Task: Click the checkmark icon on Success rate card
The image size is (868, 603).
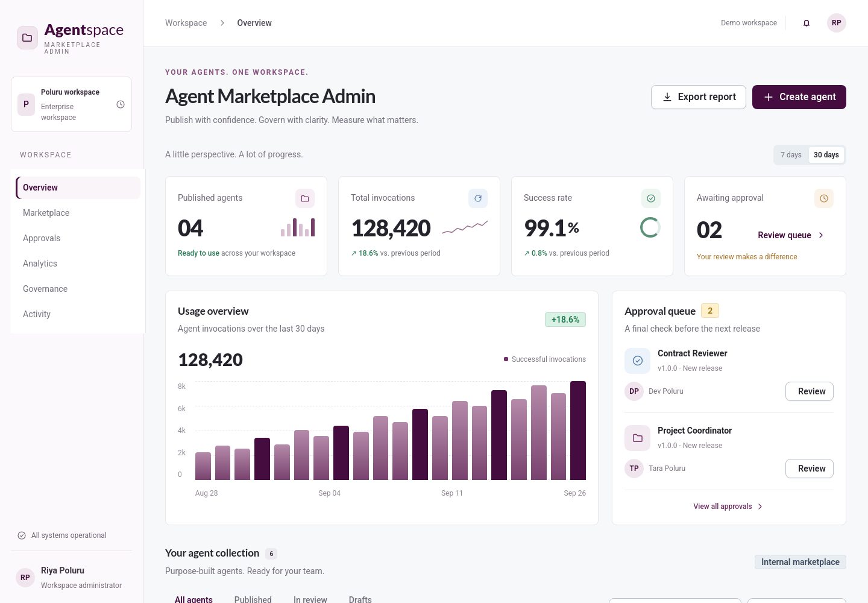Action: pyautogui.click(x=651, y=198)
